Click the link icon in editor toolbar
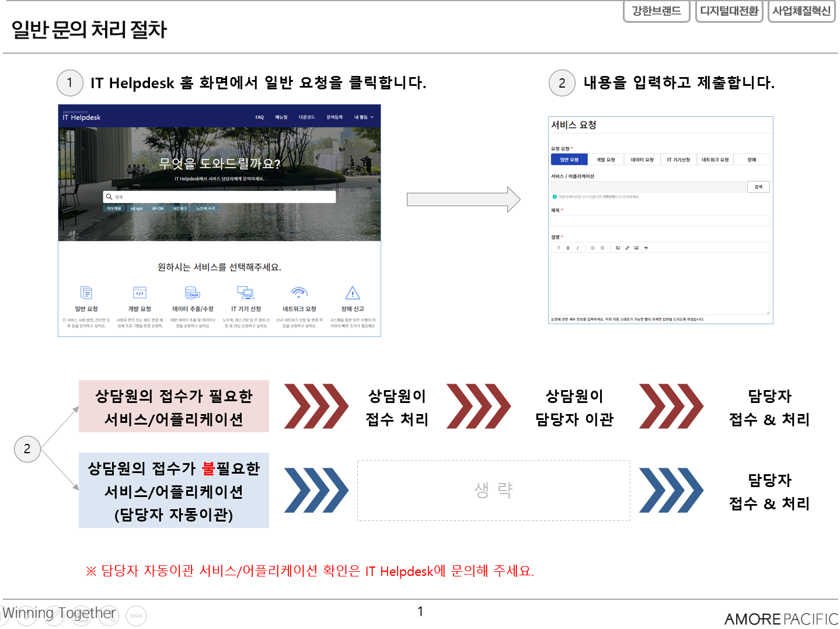Image resolution: width=840 pixels, height=629 pixels. pyautogui.click(x=627, y=248)
